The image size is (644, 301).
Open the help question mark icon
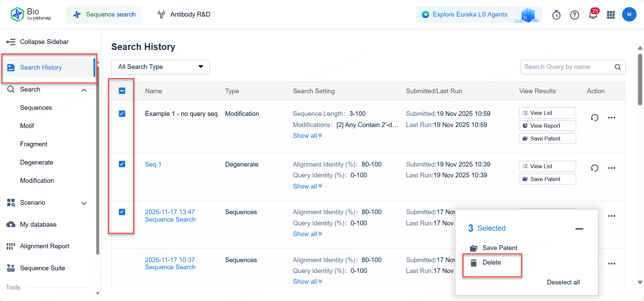[574, 15]
